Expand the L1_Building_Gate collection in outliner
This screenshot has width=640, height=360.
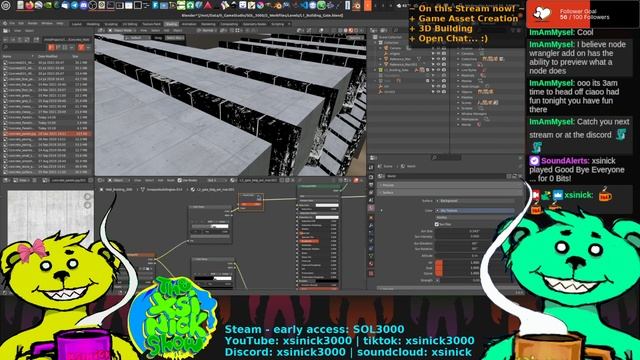tap(376, 70)
